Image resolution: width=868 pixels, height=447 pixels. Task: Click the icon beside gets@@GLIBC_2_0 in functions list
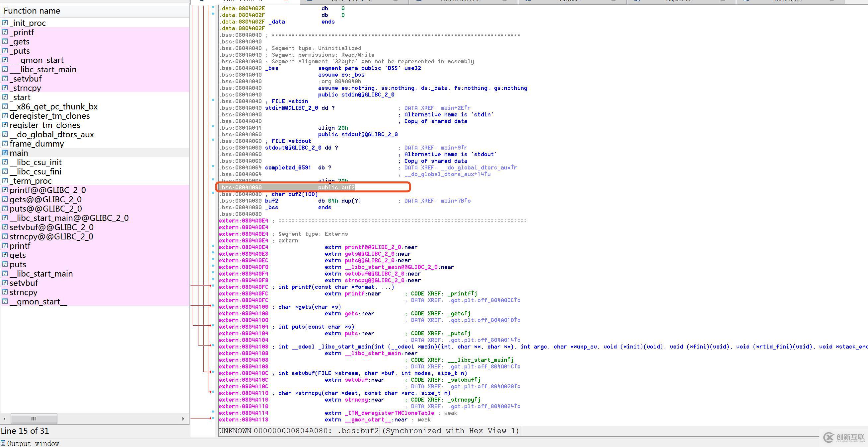tap(5, 199)
